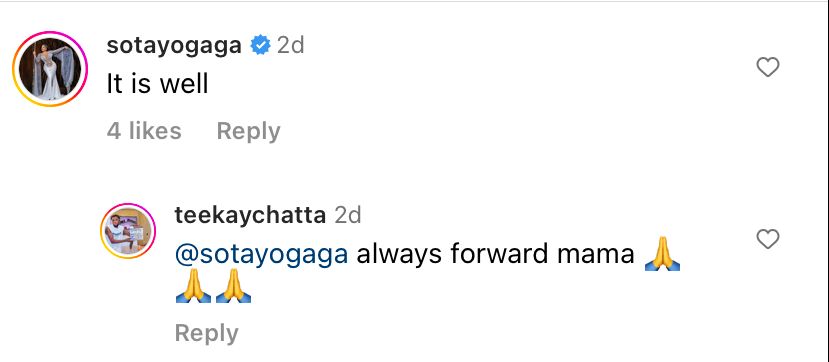829x362 pixels.
Task: Click the 2d timestamp beside teekaychatta
Action: (347, 215)
